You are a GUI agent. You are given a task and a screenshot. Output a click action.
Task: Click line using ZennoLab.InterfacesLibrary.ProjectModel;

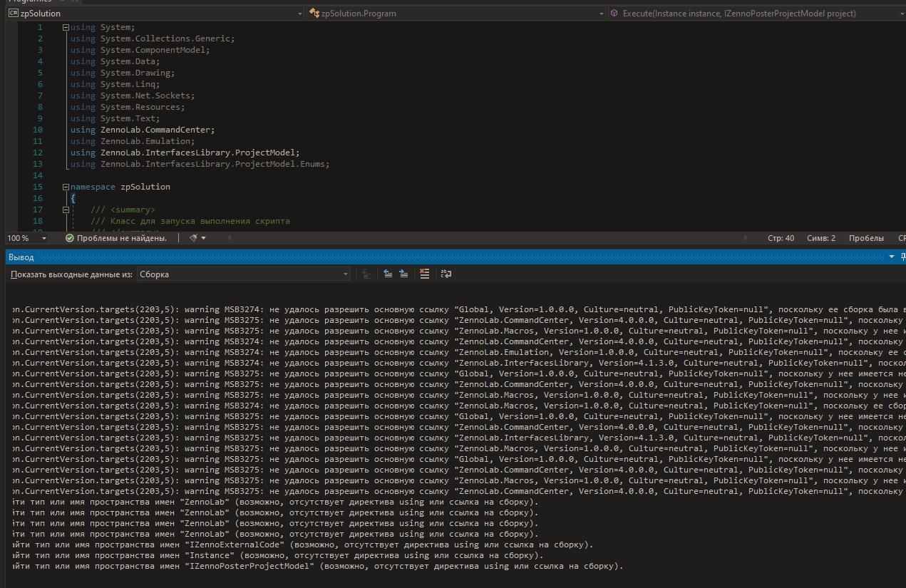tap(185, 153)
